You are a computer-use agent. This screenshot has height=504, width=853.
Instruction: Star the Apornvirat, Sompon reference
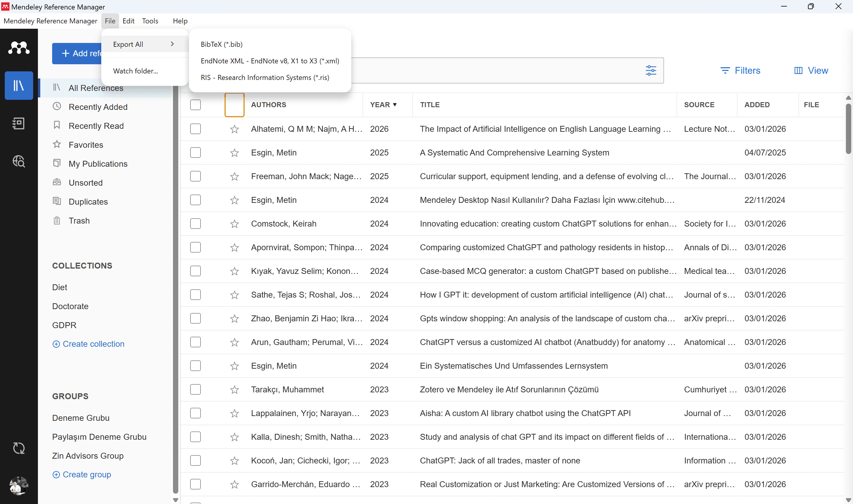point(234,248)
